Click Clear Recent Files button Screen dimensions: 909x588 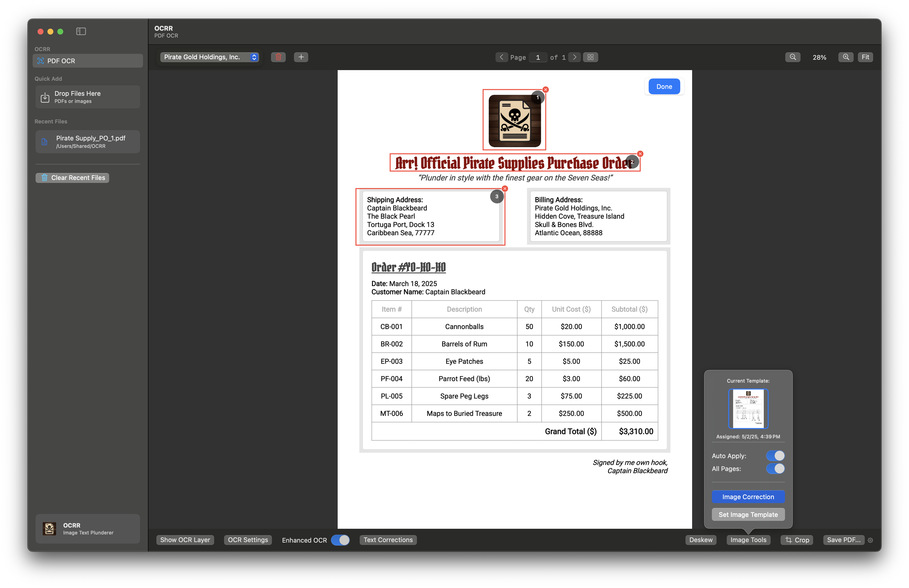(x=72, y=177)
